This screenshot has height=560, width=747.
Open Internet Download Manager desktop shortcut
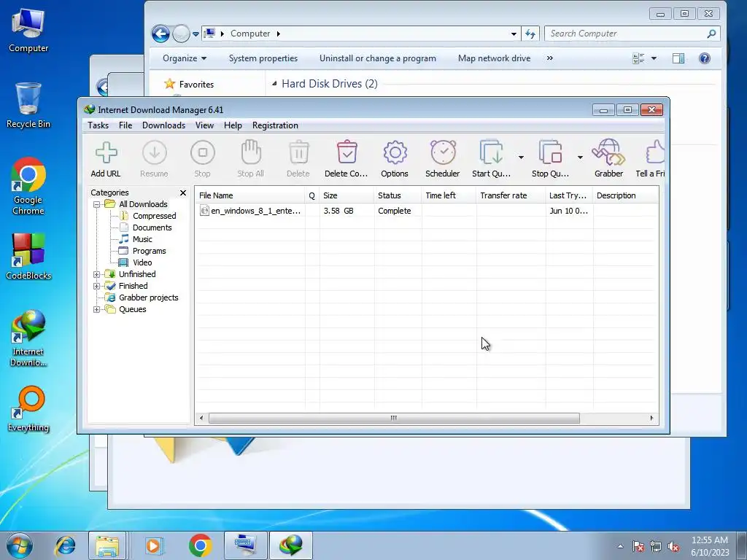pos(28,338)
